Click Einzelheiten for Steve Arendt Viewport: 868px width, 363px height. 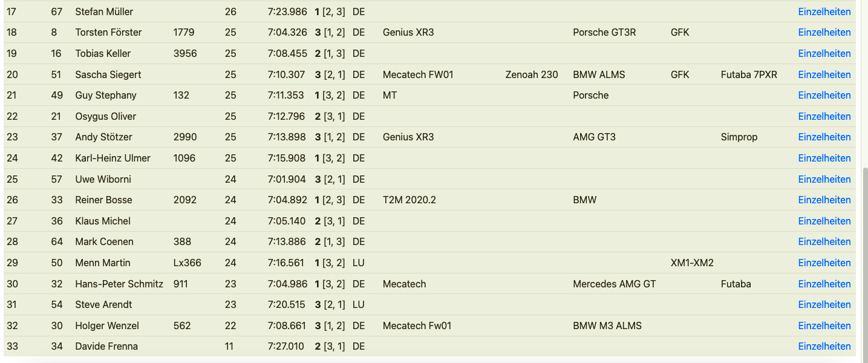tap(824, 304)
